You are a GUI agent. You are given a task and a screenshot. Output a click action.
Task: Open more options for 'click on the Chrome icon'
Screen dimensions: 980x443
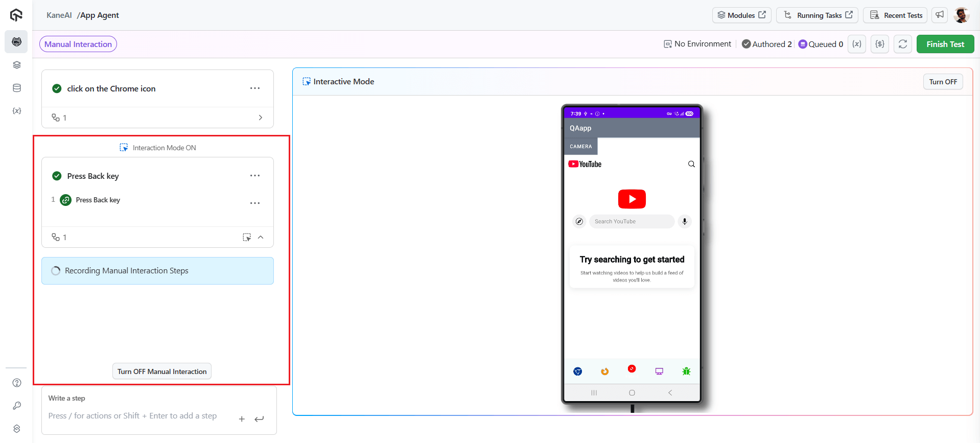tap(255, 88)
